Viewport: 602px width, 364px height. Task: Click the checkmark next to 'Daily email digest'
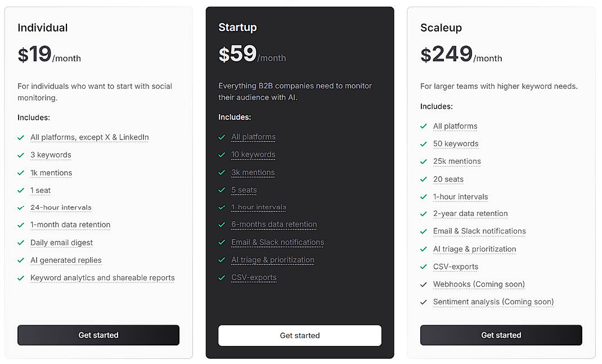[21, 243]
